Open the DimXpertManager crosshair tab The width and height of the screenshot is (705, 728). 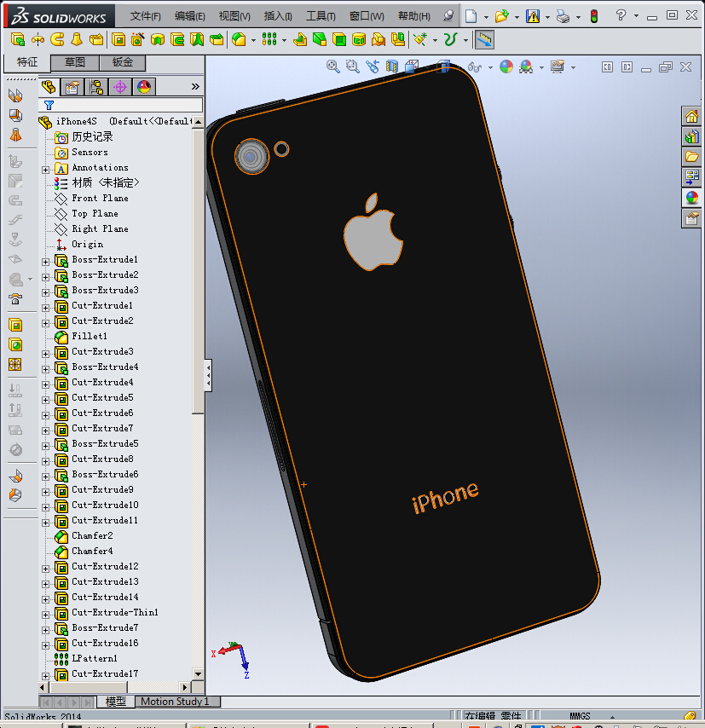tap(120, 87)
